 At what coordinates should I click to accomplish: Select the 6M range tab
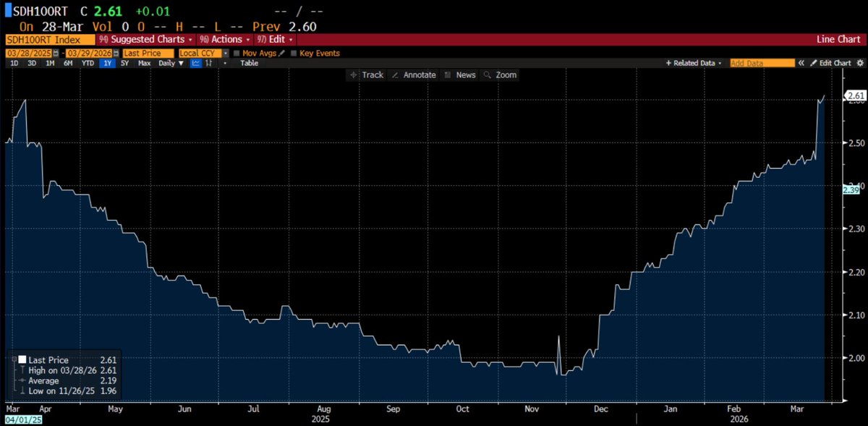coord(68,63)
